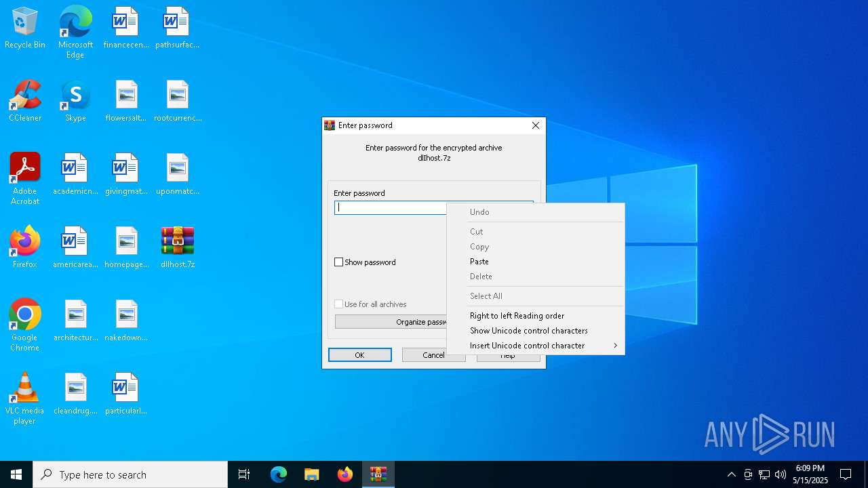
Task: Select the cleandrug... image file icon
Action: click(x=75, y=394)
